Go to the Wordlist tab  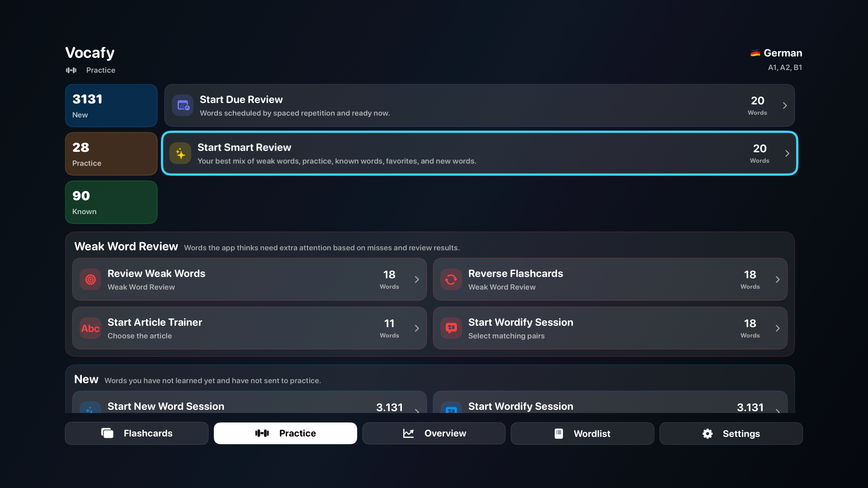tap(582, 433)
